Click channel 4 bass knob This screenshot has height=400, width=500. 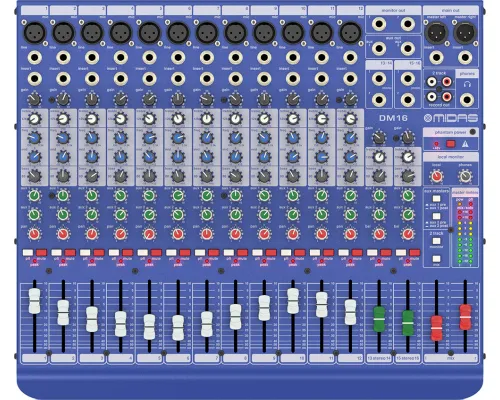coord(121,176)
